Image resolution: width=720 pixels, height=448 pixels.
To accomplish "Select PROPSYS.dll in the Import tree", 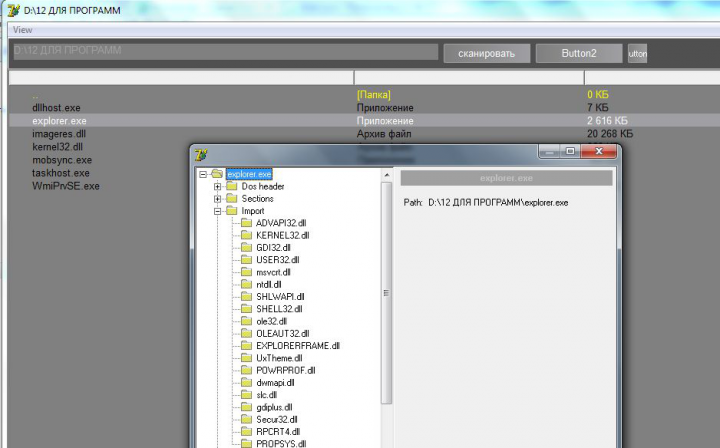I will 281,444.
